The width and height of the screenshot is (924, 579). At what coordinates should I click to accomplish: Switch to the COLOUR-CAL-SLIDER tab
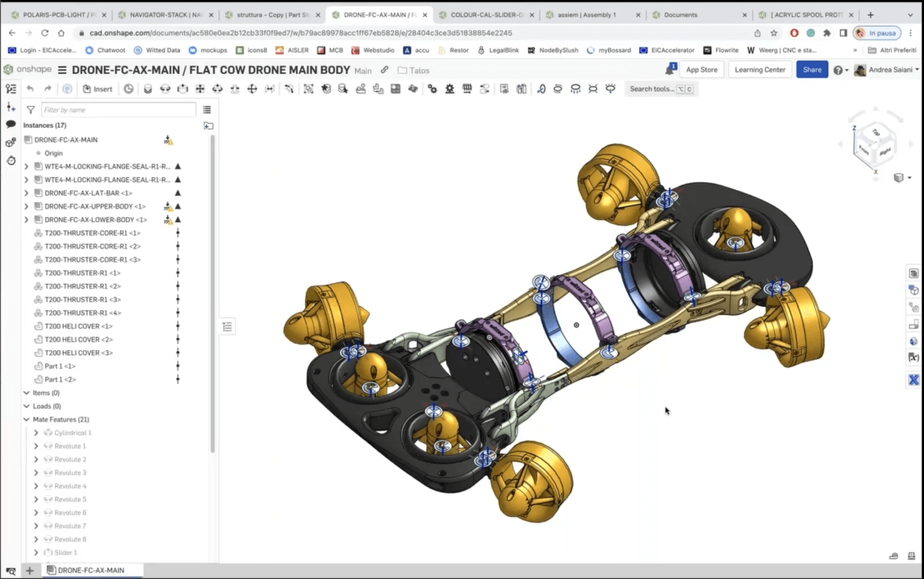[487, 14]
